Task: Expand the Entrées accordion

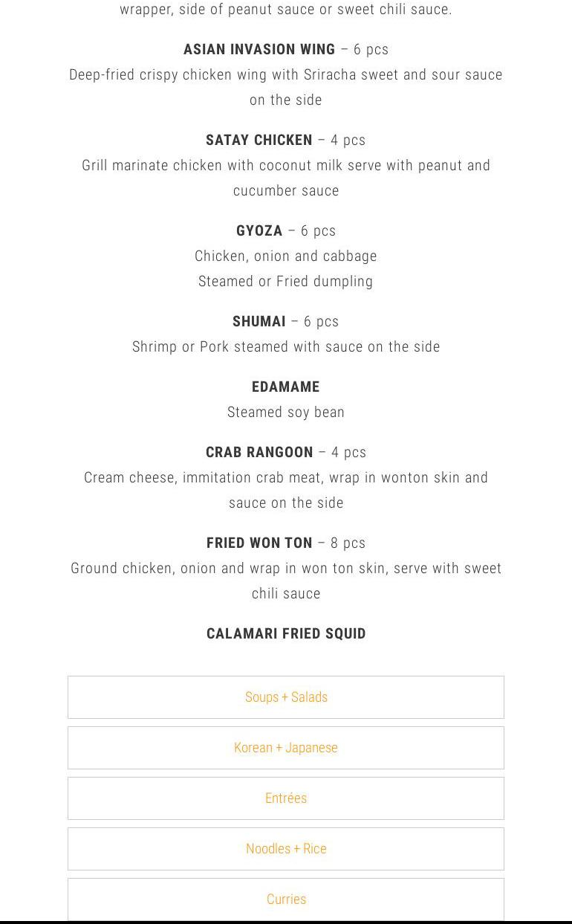Action: click(x=286, y=798)
